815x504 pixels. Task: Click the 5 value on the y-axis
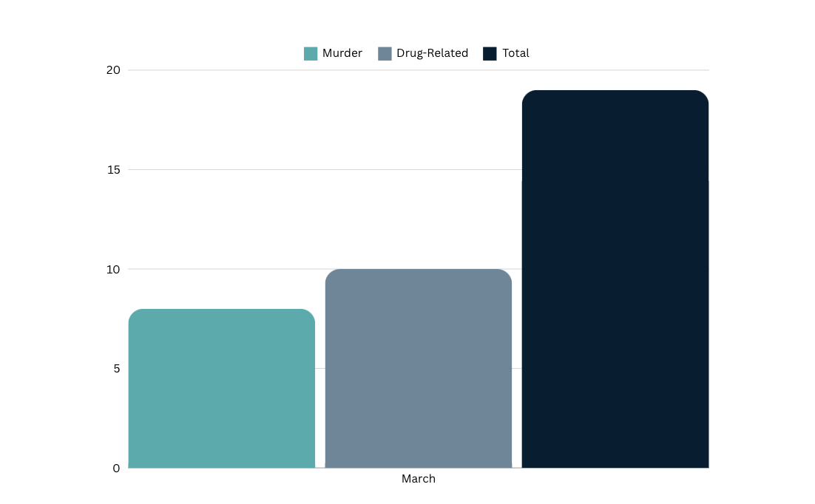coord(116,369)
